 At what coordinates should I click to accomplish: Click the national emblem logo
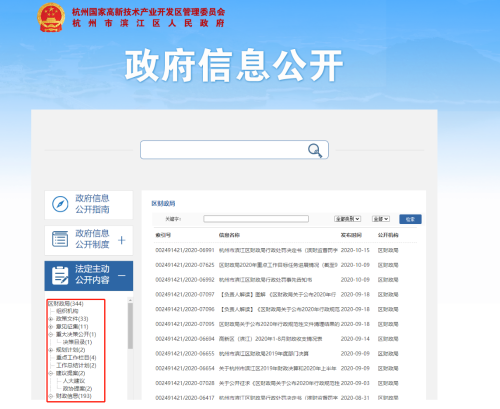coord(51,17)
